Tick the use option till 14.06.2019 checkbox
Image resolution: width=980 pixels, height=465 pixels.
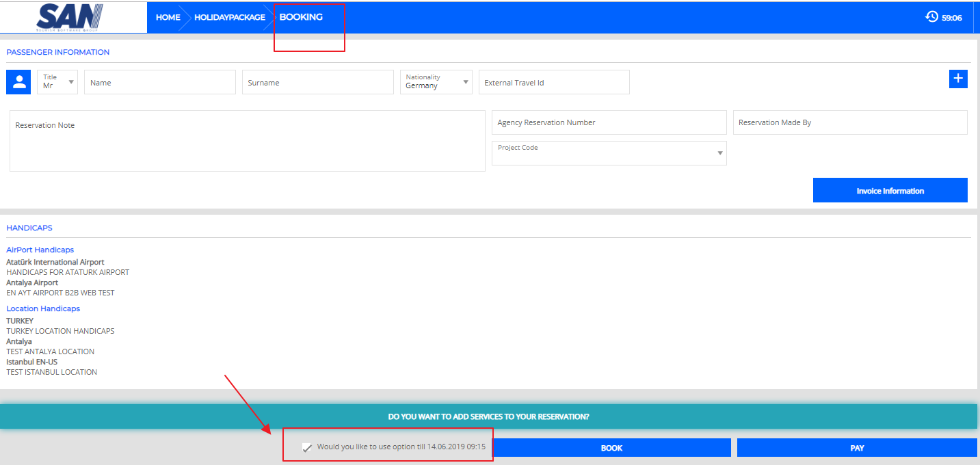click(x=307, y=447)
